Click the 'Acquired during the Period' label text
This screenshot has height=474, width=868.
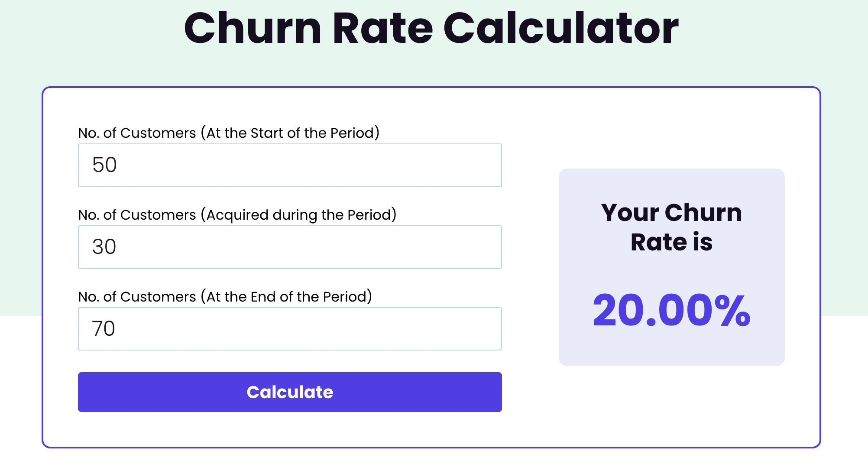(299, 214)
